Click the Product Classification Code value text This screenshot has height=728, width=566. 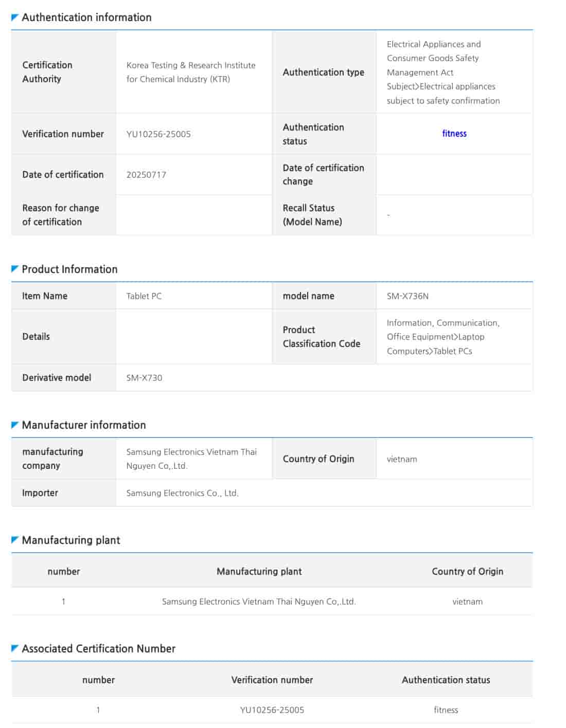(x=443, y=337)
